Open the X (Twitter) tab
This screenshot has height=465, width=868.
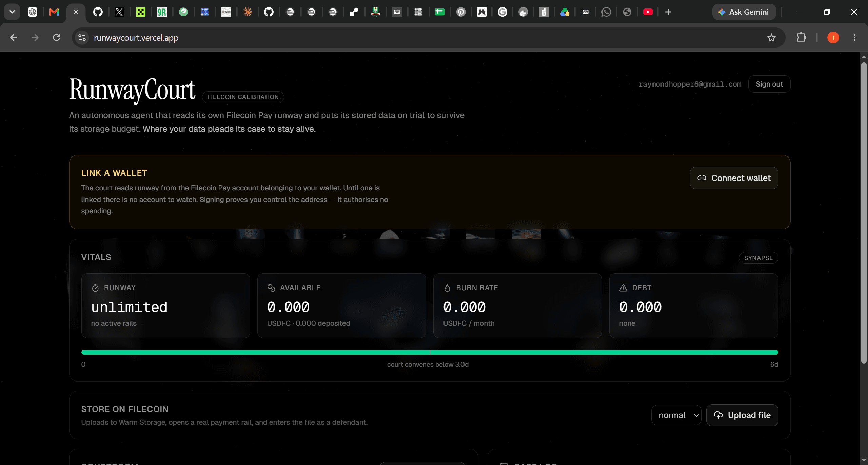tap(119, 12)
